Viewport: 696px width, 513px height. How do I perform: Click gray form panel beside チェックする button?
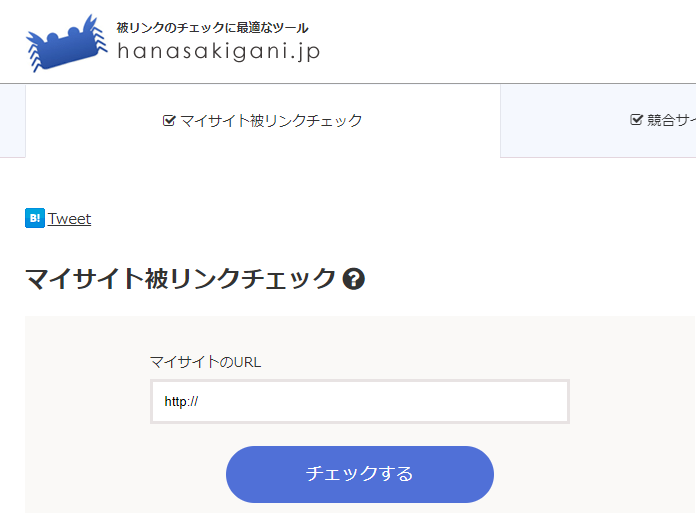590,474
